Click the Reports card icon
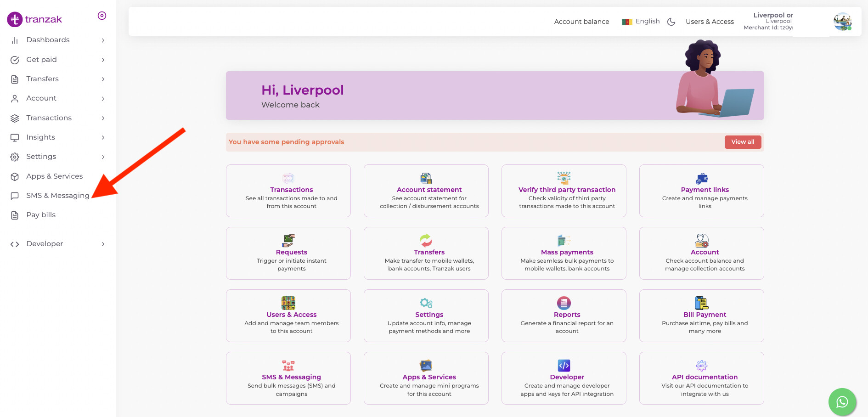This screenshot has height=417, width=868. tap(564, 303)
